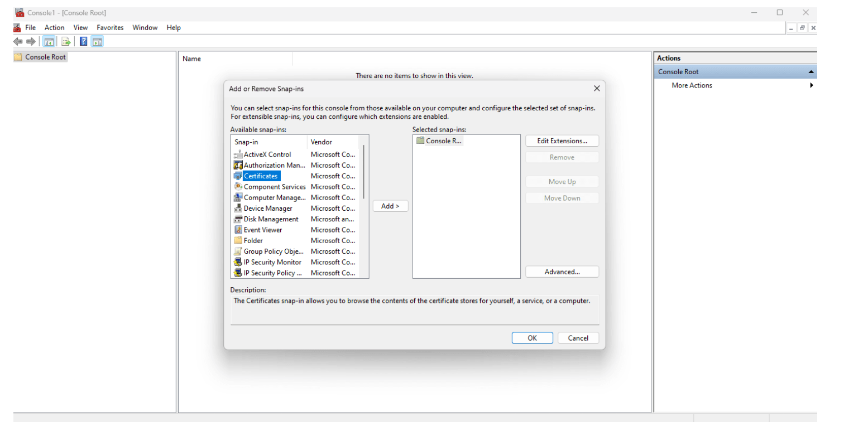Click the Help toolbar icon

click(83, 41)
